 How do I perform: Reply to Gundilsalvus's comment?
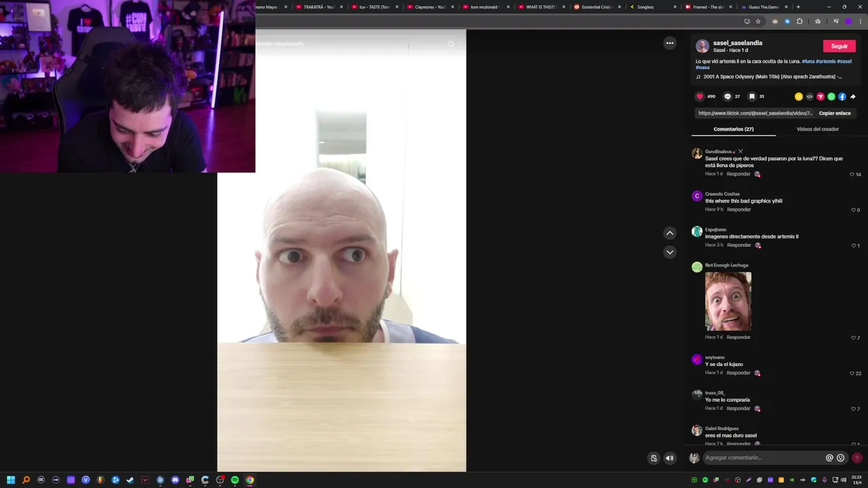click(738, 174)
